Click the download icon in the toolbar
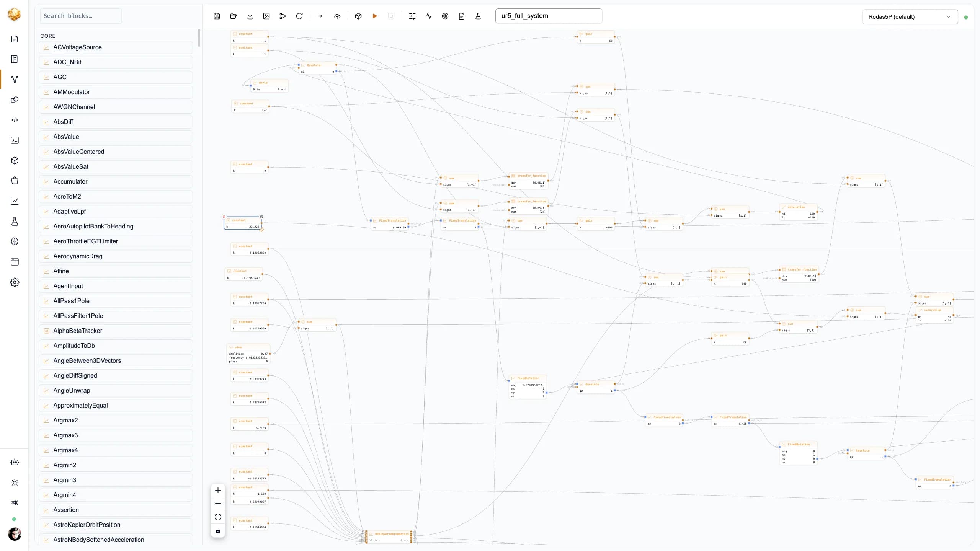 click(250, 16)
